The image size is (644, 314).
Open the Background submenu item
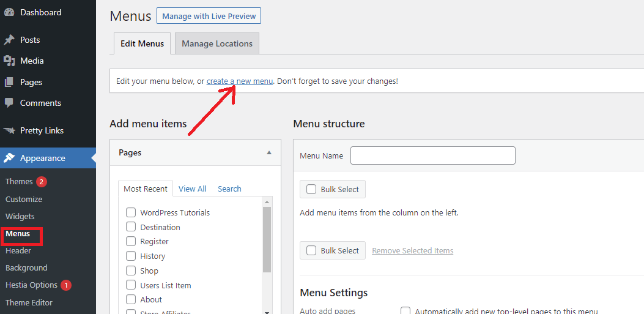pyautogui.click(x=26, y=268)
